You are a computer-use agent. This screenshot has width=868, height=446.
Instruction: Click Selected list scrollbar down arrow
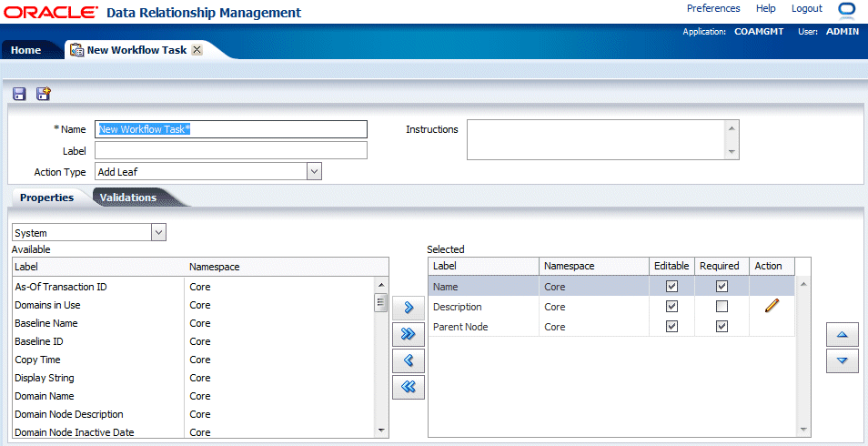click(803, 430)
